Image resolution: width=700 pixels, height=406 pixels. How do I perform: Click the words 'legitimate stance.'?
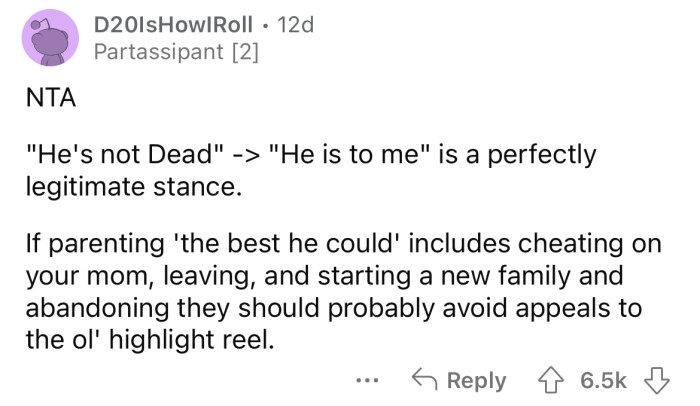pos(124,185)
